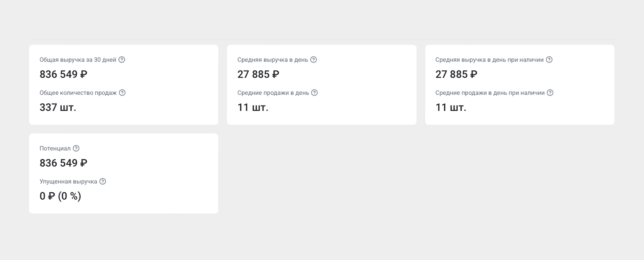The width and height of the screenshot is (644, 260).
Task: Click question mark beside Средняя выручка в день
Action: click(314, 60)
